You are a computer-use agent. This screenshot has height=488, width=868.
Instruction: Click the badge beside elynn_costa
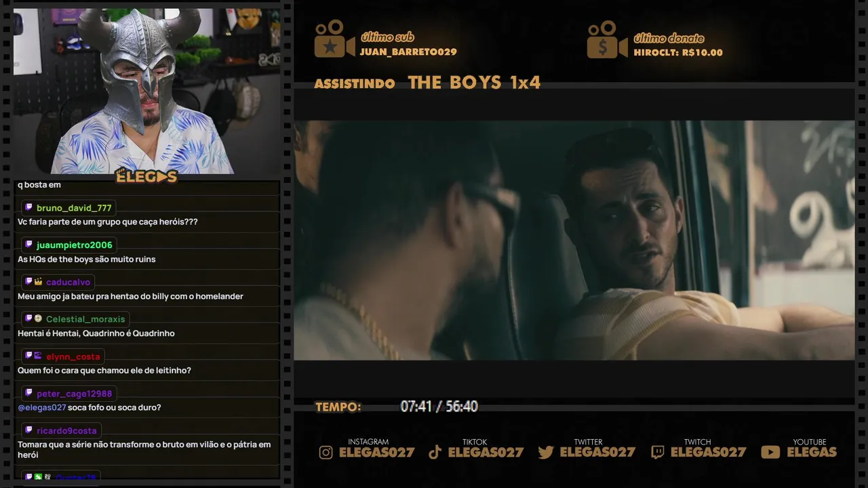(x=38, y=356)
